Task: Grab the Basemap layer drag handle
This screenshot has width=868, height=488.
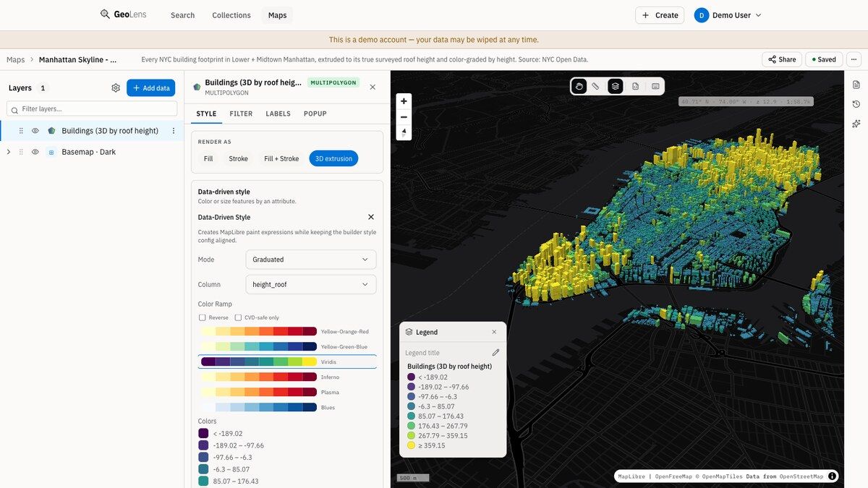Action: pos(21,152)
